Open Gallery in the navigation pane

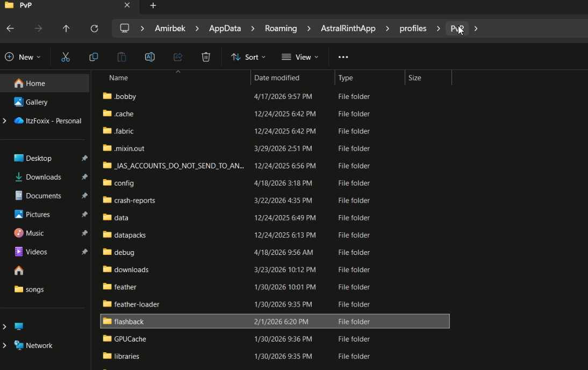[x=45, y=102]
